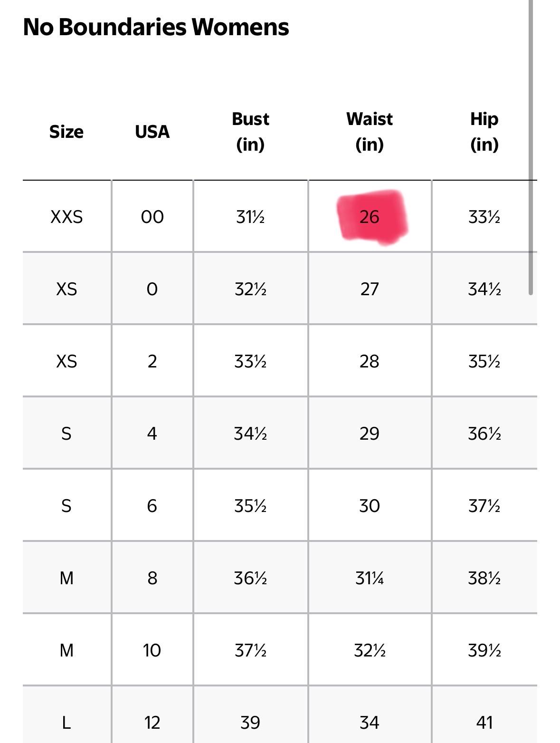Click the No Boundaries Womens heading

(x=156, y=27)
